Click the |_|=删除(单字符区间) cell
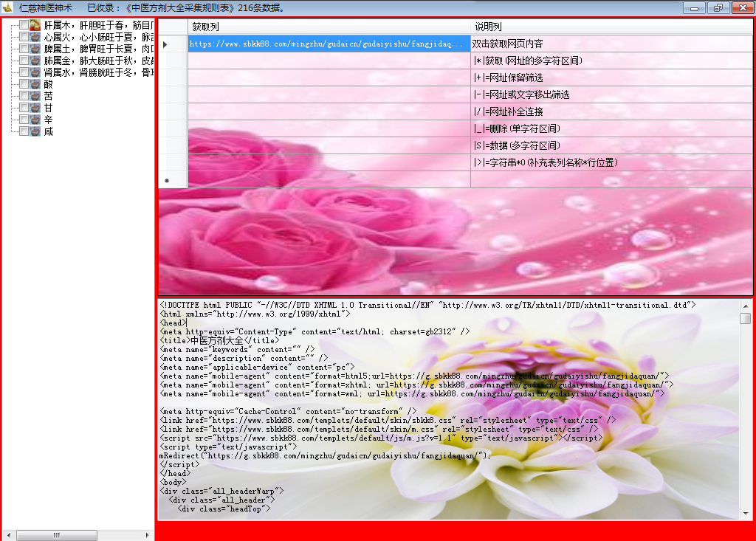The height and width of the screenshot is (541, 756). 611,128
